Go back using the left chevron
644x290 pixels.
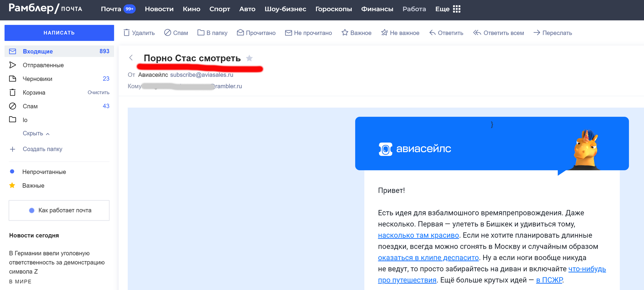pyautogui.click(x=131, y=58)
